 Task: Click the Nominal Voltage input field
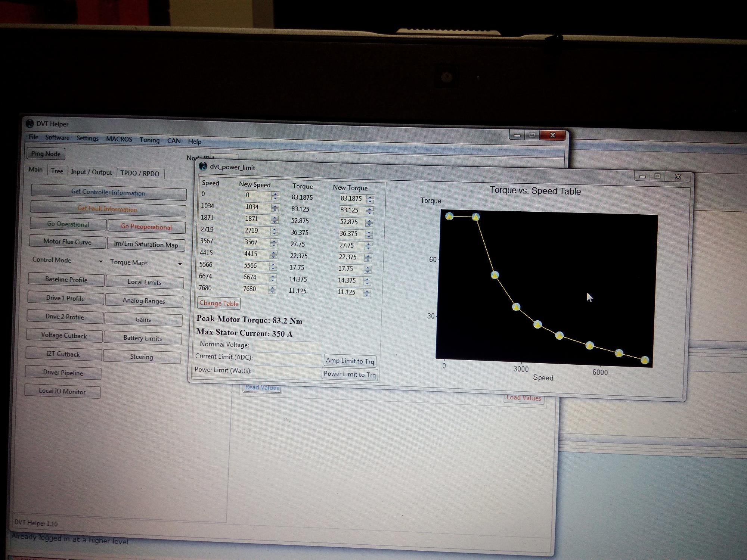(288, 346)
